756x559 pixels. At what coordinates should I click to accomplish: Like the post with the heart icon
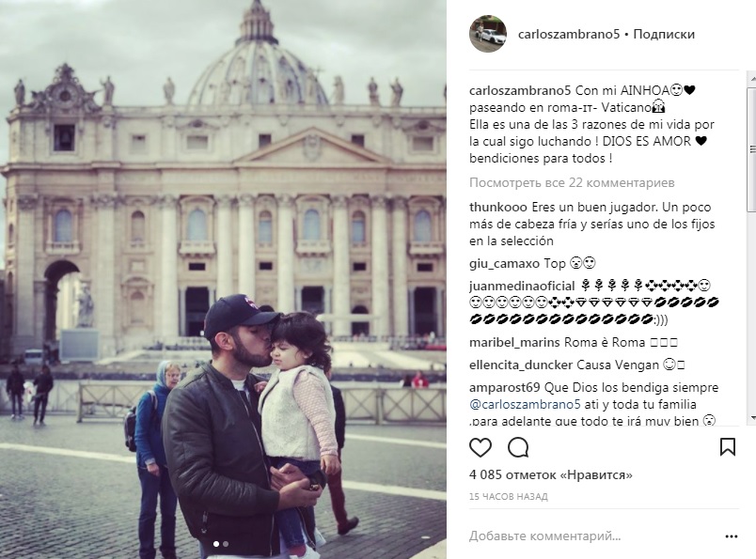pyautogui.click(x=480, y=448)
